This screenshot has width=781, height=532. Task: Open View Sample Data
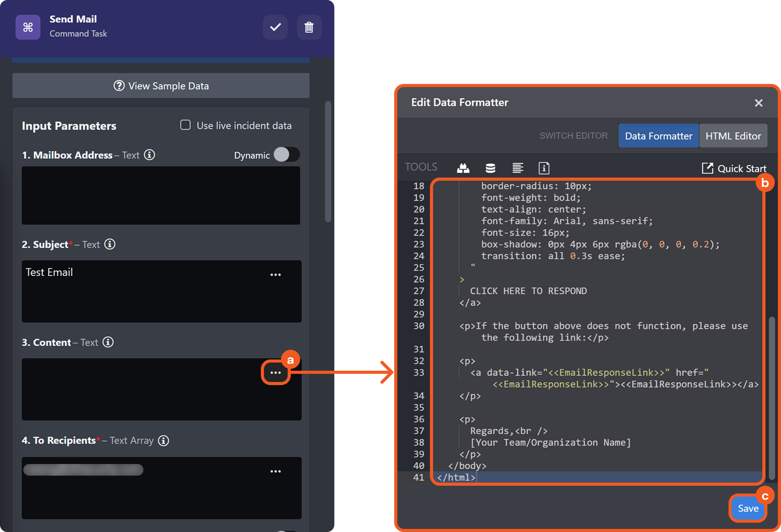tap(161, 86)
